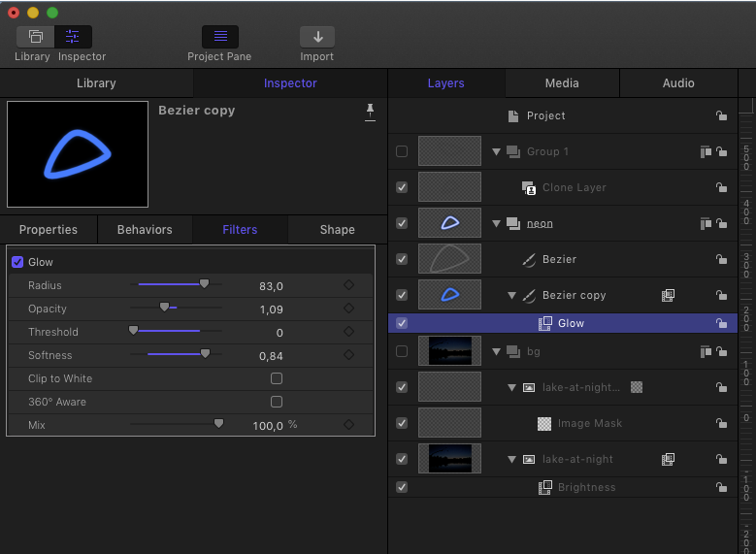The image size is (756, 554).
Task: Open the Media tab
Action: [561, 83]
